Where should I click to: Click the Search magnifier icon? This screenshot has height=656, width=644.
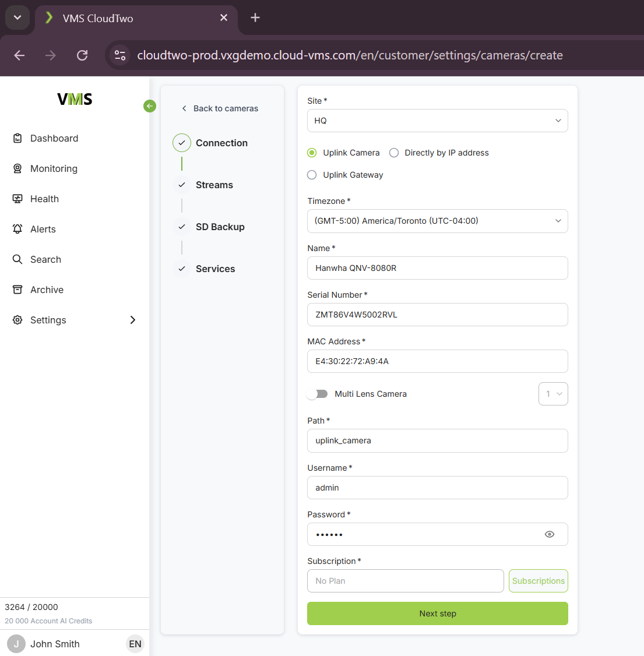(x=17, y=259)
